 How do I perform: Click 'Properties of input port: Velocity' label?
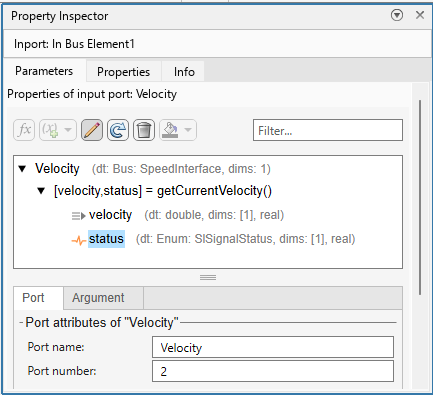pos(92,94)
